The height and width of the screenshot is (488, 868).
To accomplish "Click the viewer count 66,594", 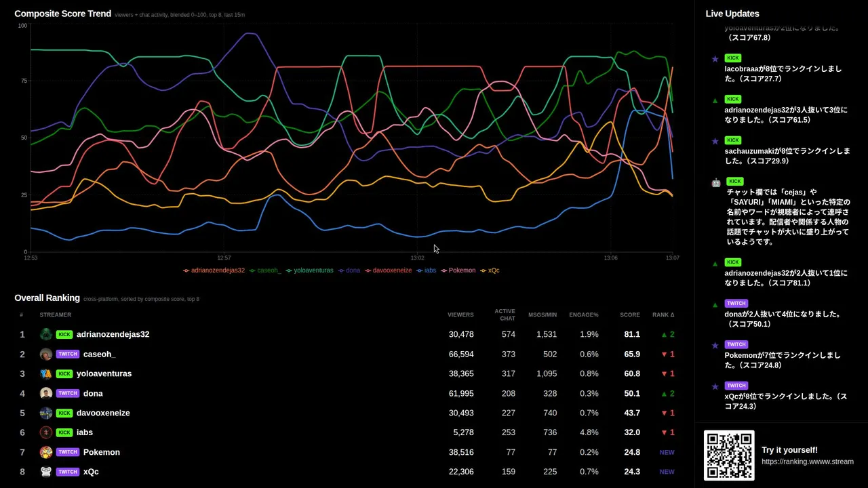I will click(x=461, y=354).
